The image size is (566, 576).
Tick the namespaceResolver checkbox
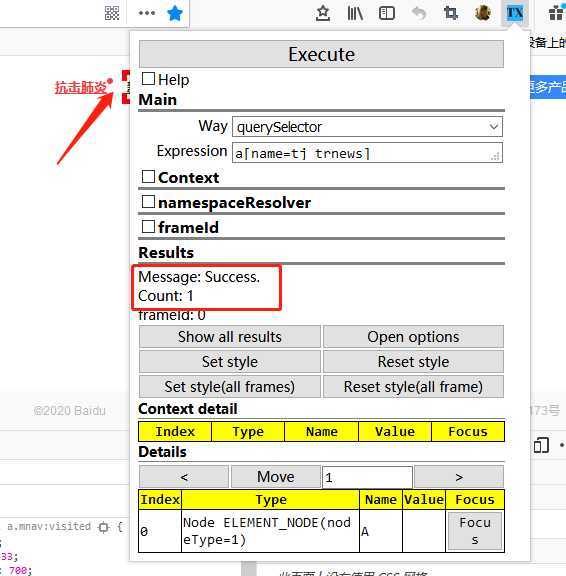coord(148,202)
